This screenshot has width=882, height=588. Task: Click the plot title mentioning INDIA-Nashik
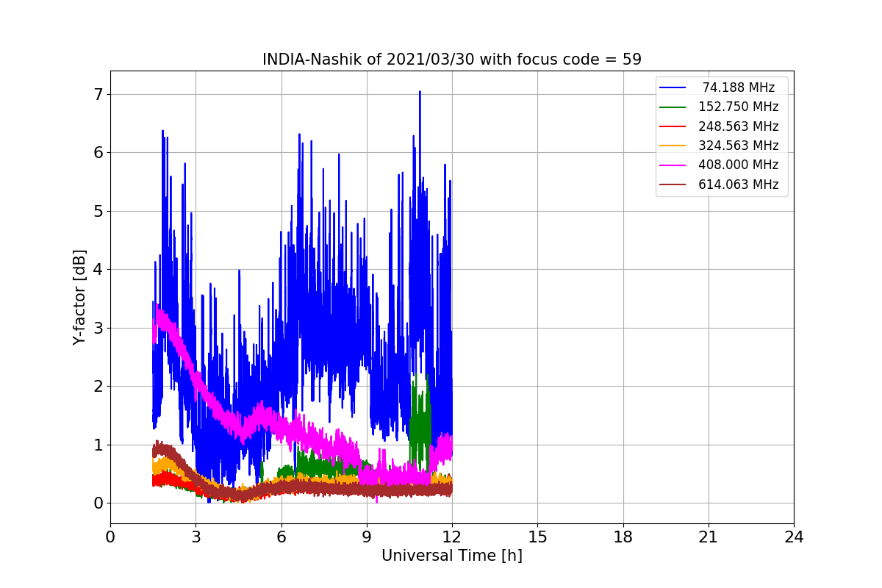point(452,60)
